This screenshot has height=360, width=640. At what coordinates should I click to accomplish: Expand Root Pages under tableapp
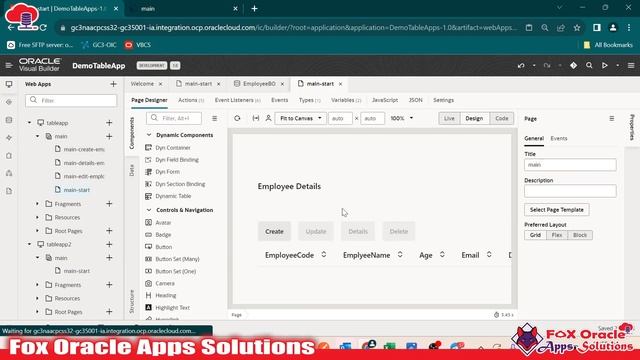click(x=38, y=231)
